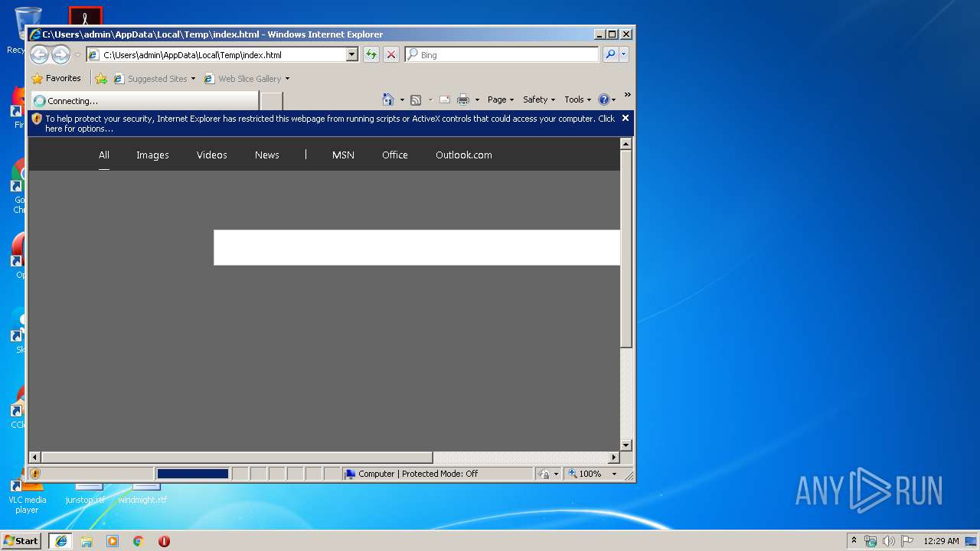Stop loading with the red X button
Screen dimensions: 980x551
point(391,54)
